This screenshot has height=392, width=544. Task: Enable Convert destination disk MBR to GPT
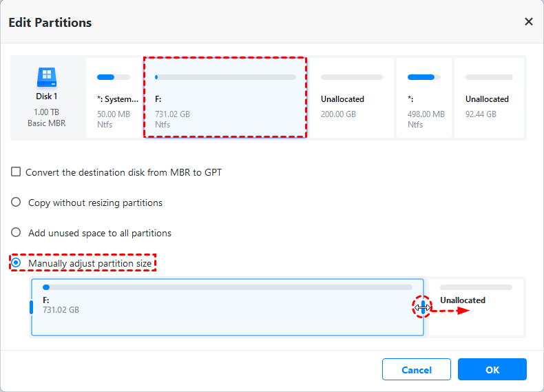16,172
